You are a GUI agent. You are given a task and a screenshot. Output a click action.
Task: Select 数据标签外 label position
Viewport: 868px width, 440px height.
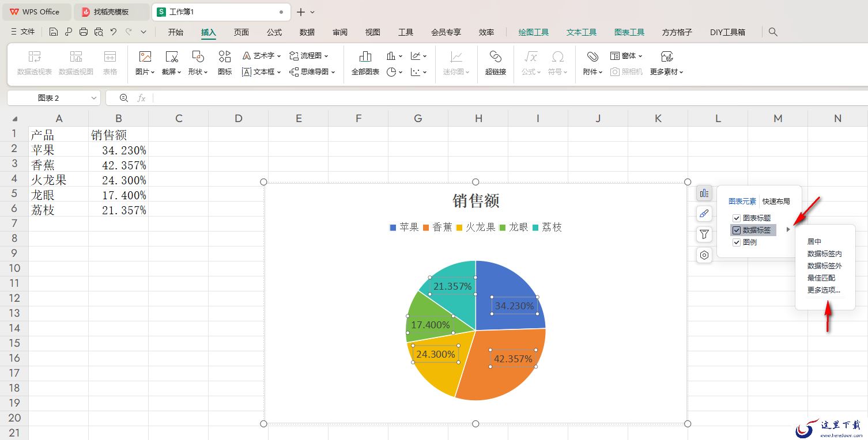coord(824,266)
